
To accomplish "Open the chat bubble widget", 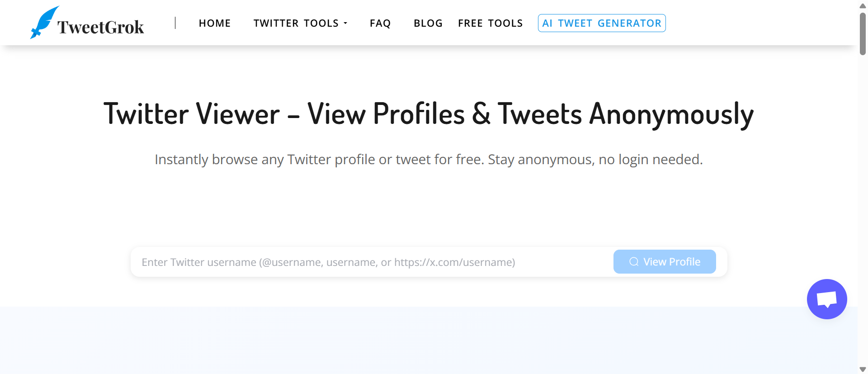I will [x=826, y=299].
